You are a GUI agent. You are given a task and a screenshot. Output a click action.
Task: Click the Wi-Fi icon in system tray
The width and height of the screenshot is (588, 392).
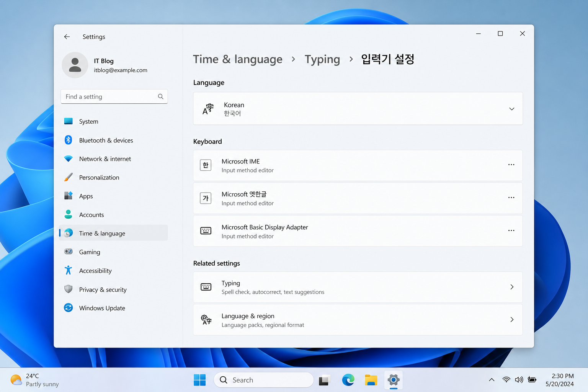tap(506, 380)
